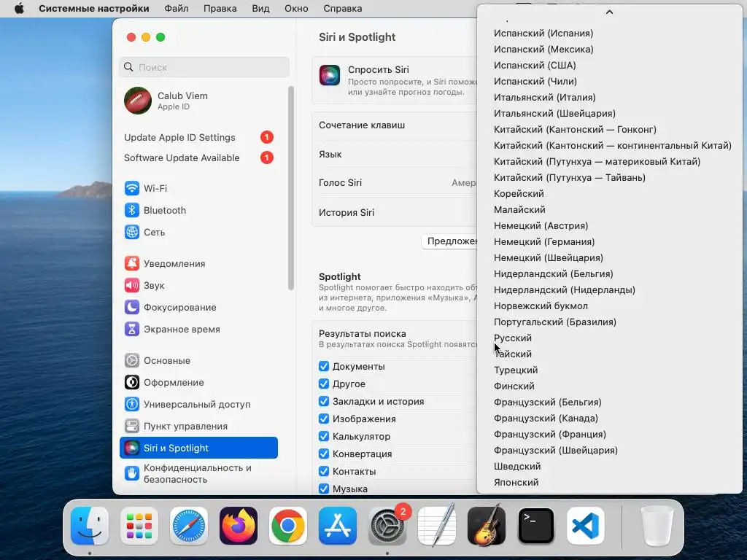This screenshot has height=560, width=747.
Task: Click System Settings icon in Dock
Action: (387, 526)
